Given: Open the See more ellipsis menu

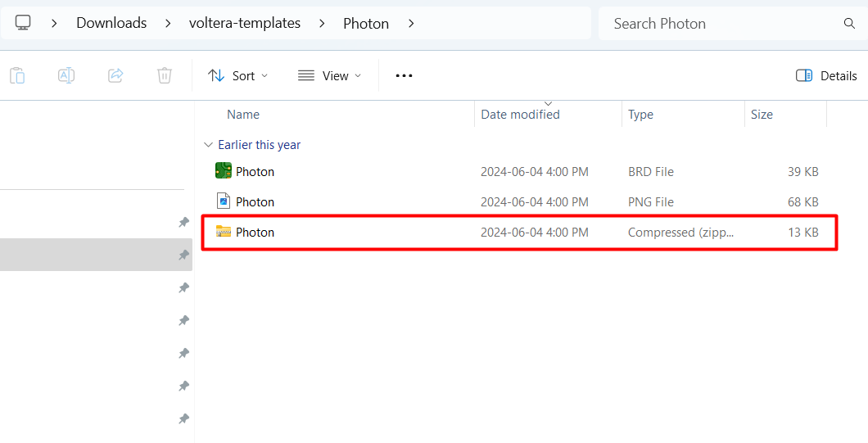Looking at the screenshot, I should coord(404,76).
